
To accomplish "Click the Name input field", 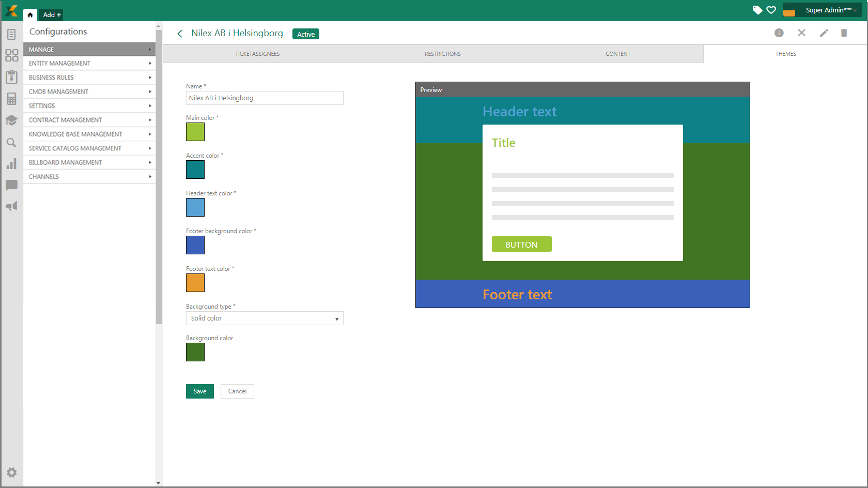I will click(265, 98).
